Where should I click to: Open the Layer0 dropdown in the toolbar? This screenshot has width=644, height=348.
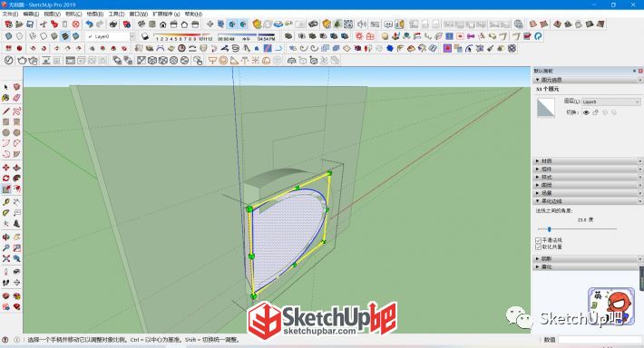pos(110,36)
